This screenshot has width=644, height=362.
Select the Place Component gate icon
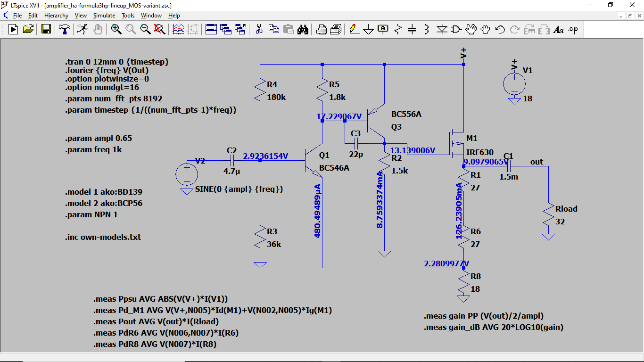pyautogui.click(x=456, y=29)
